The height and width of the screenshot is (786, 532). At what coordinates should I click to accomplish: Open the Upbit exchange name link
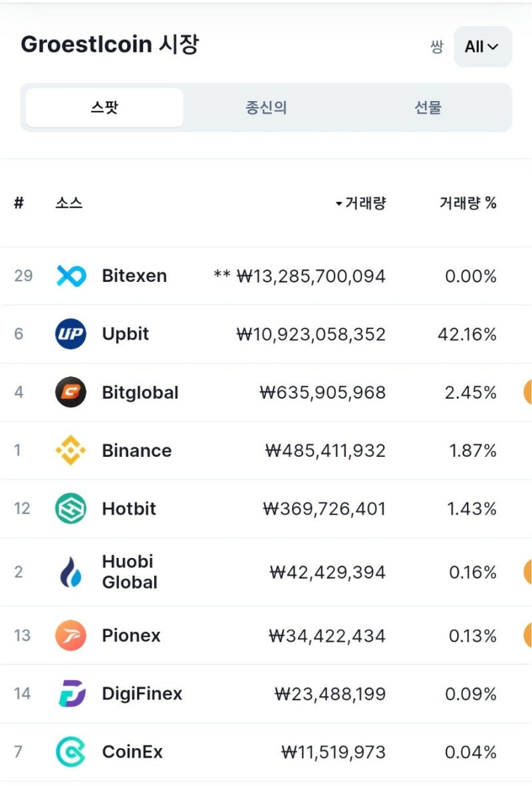126,334
